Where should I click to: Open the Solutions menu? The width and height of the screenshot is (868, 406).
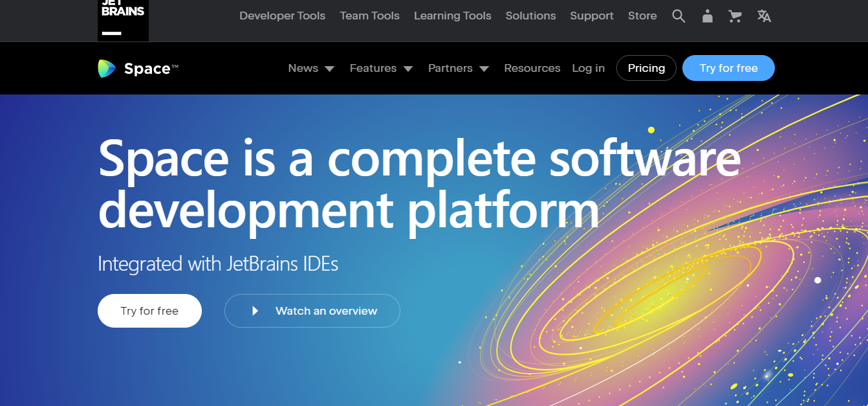click(x=530, y=16)
